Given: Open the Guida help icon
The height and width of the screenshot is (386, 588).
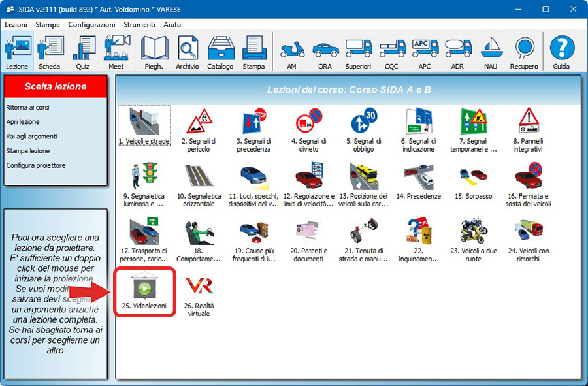Looking at the screenshot, I should tap(561, 53).
